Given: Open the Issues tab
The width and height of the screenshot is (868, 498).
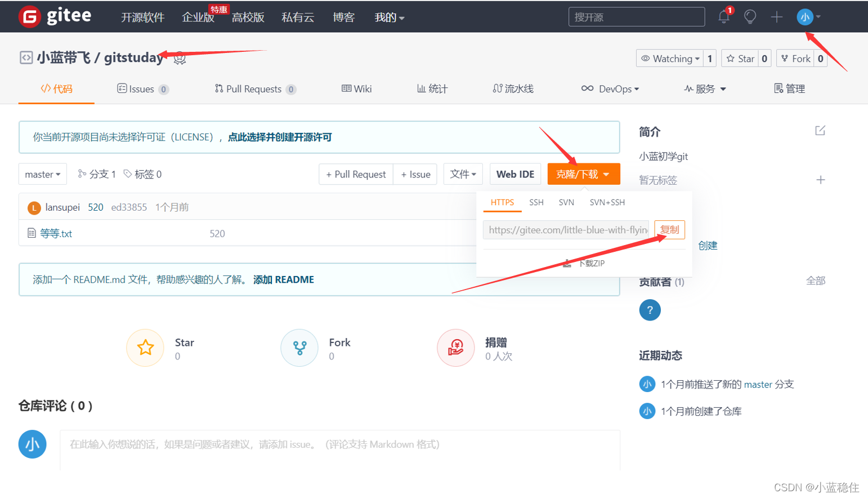Looking at the screenshot, I should [x=142, y=89].
